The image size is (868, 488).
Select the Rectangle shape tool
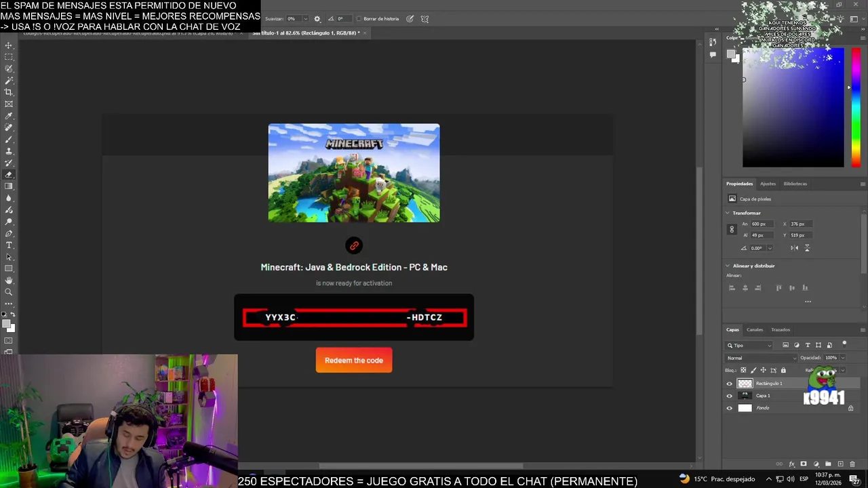(x=9, y=268)
